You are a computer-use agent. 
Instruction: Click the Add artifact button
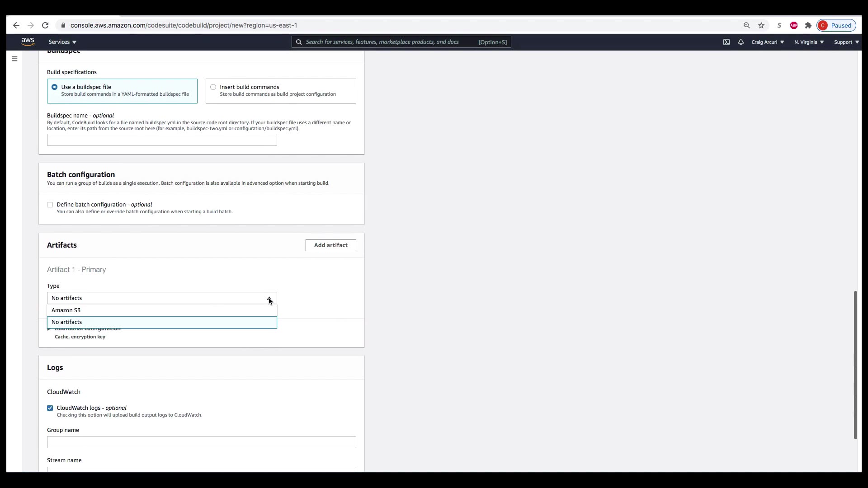click(330, 245)
